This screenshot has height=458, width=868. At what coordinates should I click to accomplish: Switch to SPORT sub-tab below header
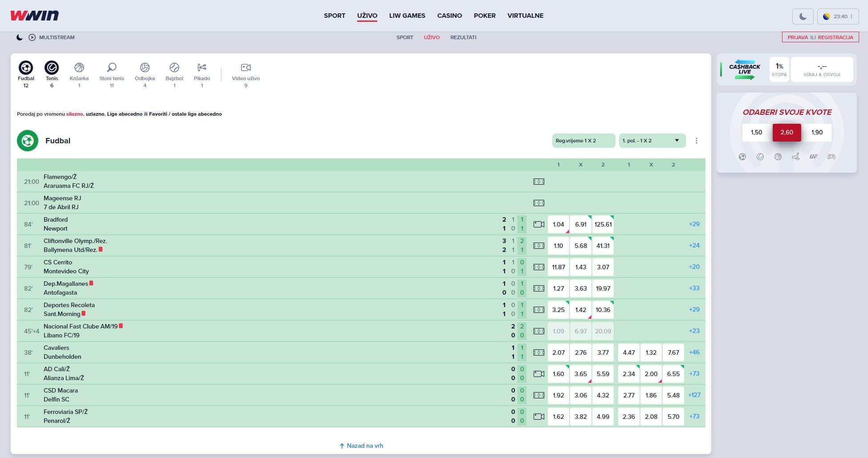[405, 37]
